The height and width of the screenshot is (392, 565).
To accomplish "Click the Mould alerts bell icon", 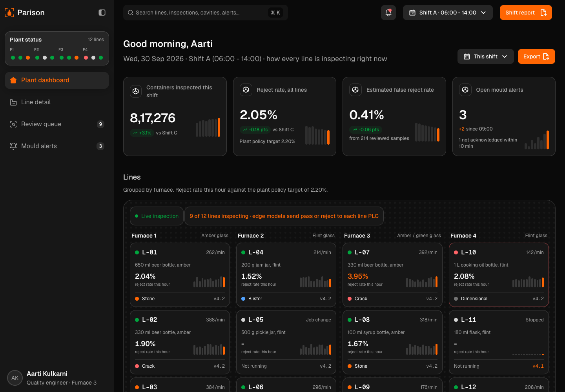I will click(x=13, y=146).
